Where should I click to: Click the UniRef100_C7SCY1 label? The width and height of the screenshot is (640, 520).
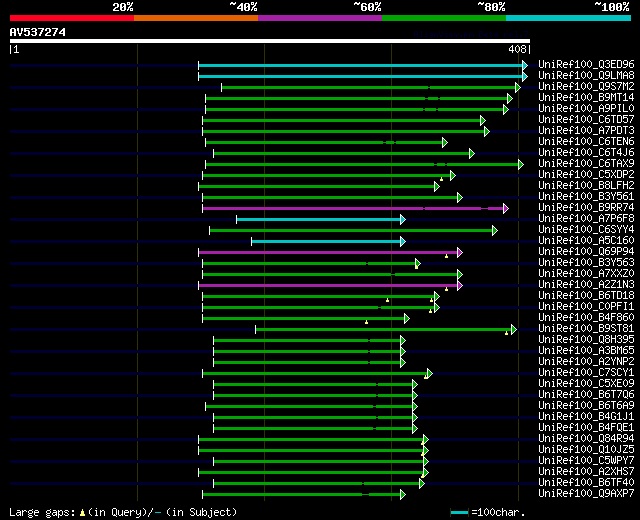point(586,373)
